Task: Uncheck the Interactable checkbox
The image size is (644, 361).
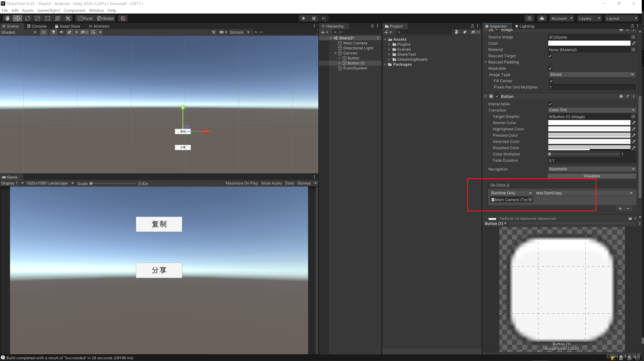Action: [x=550, y=104]
